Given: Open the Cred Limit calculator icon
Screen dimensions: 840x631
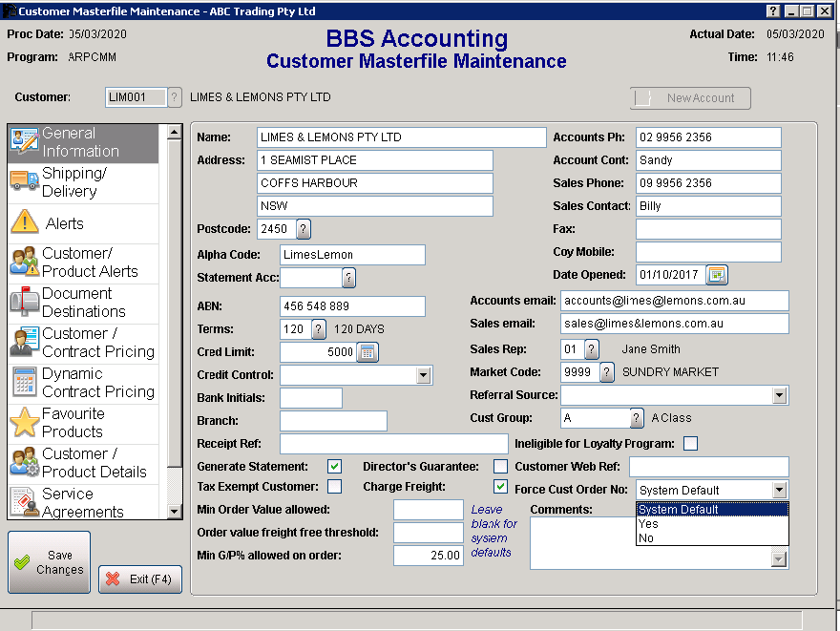Looking at the screenshot, I should click(367, 352).
